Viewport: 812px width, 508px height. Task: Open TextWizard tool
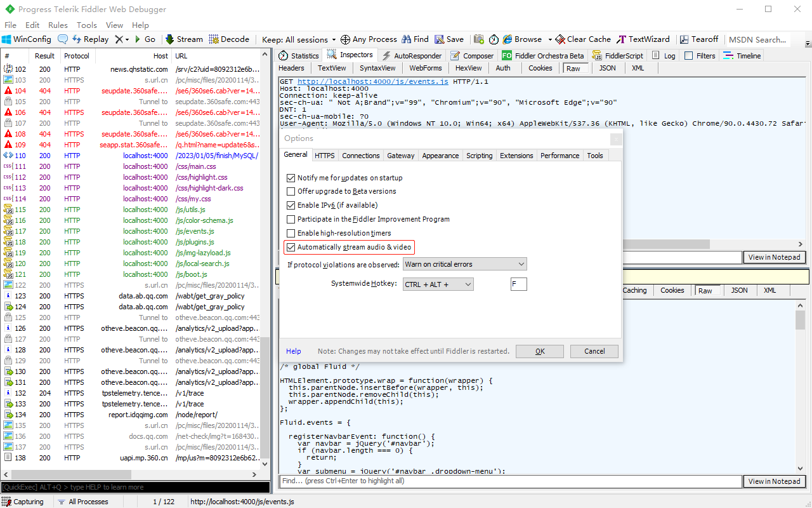[643, 39]
